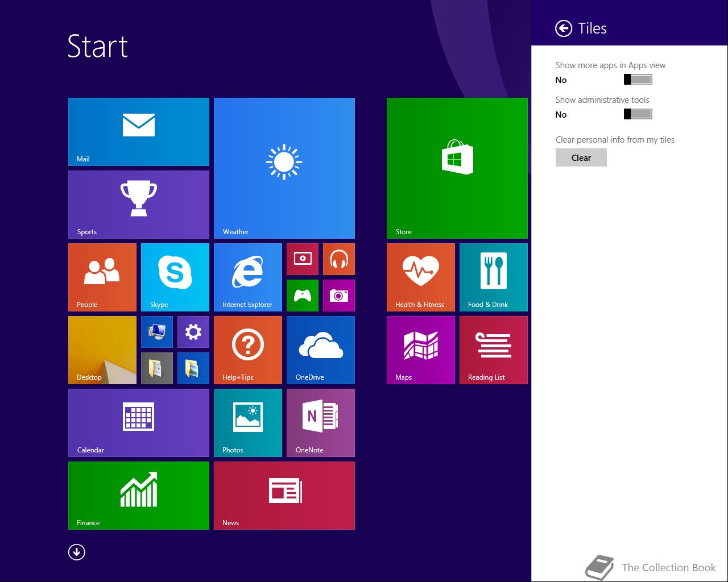This screenshot has width=728, height=582.
Task: Open the Desktop tile
Action: pyautogui.click(x=102, y=350)
